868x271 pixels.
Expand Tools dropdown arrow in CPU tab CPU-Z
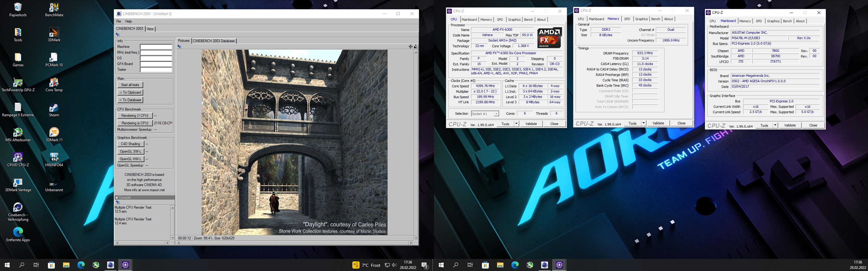pos(516,124)
